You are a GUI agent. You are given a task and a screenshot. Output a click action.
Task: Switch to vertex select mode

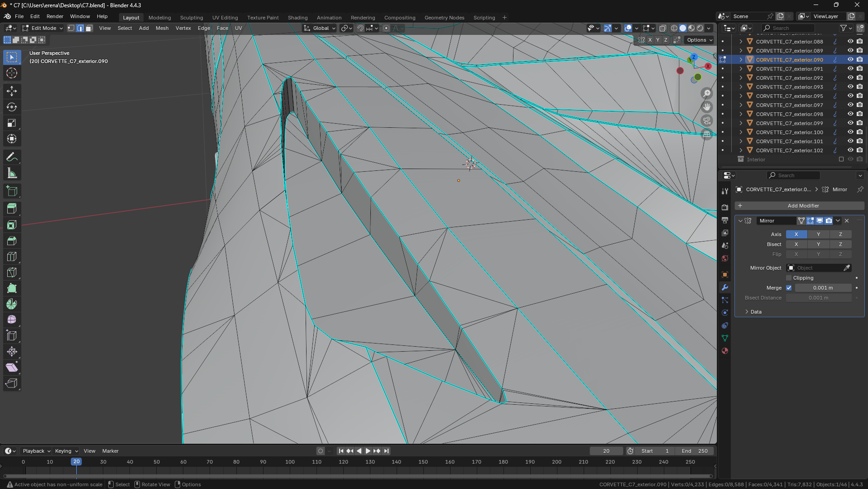[71, 28]
